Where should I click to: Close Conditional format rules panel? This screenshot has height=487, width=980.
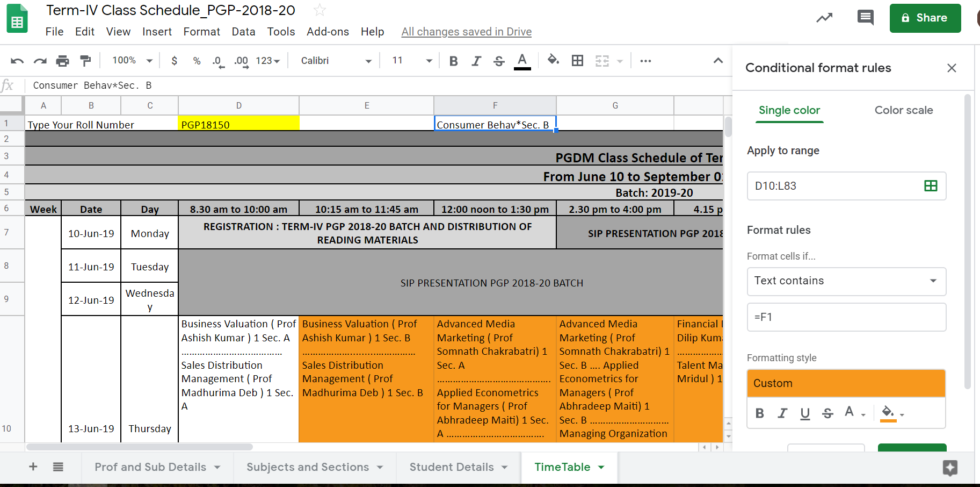(952, 68)
